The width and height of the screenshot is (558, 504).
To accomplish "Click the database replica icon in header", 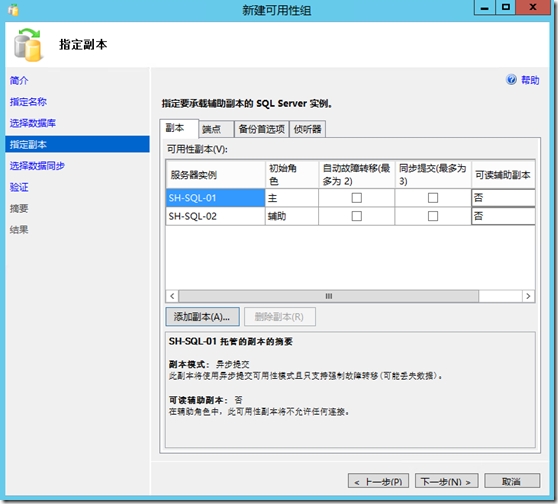I will (28, 45).
